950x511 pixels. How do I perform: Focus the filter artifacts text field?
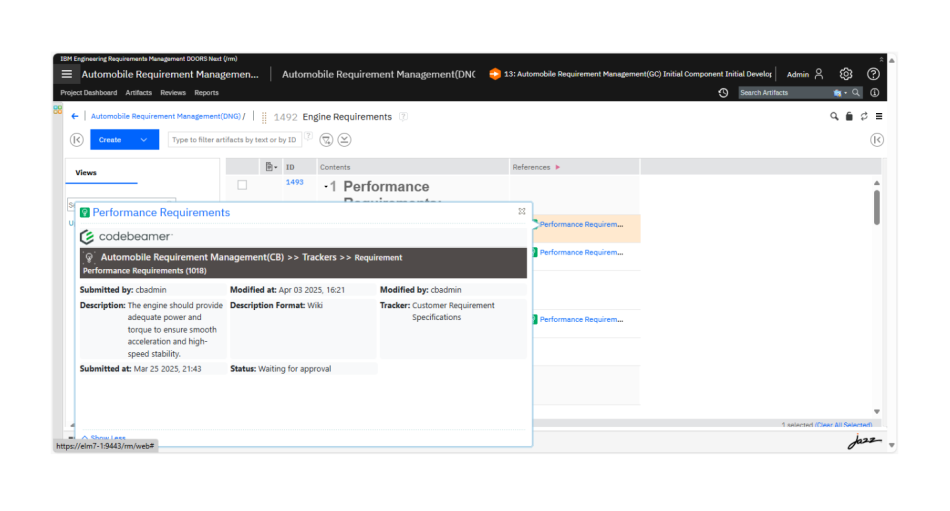[x=234, y=140]
